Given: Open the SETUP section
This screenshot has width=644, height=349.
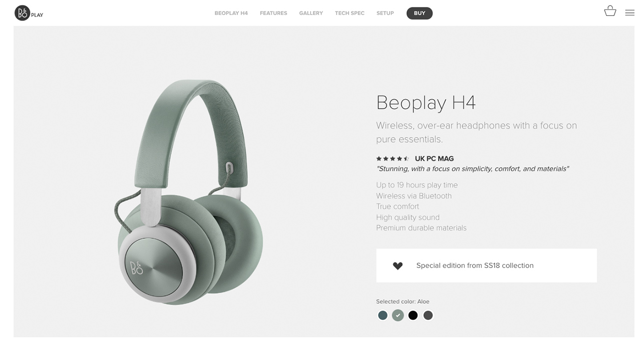Looking at the screenshot, I should pyautogui.click(x=385, y=13).
